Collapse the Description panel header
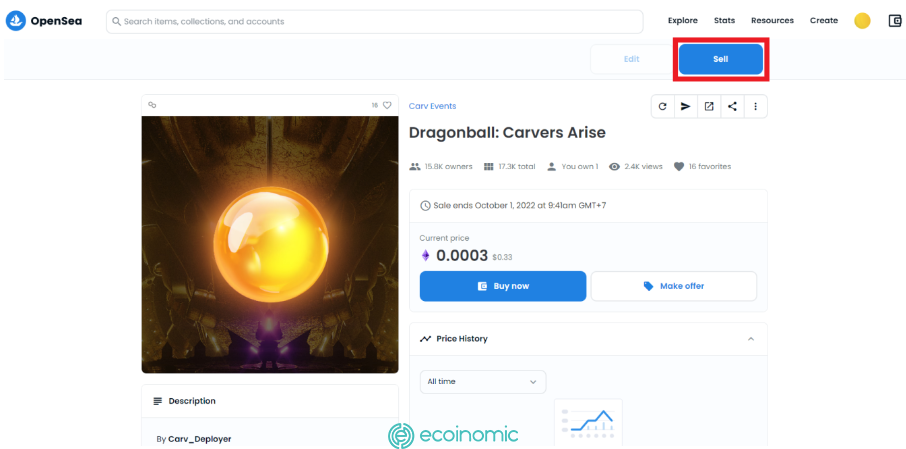This screenshot has height=449, width=906. click(270, 401)
